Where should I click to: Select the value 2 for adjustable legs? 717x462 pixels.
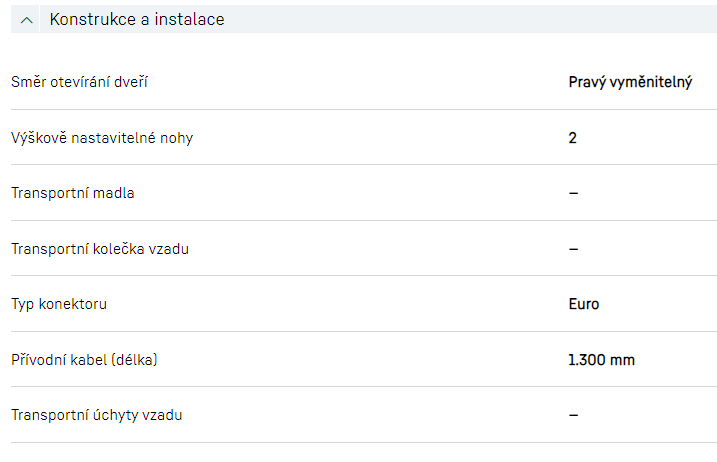pos(573,138)
